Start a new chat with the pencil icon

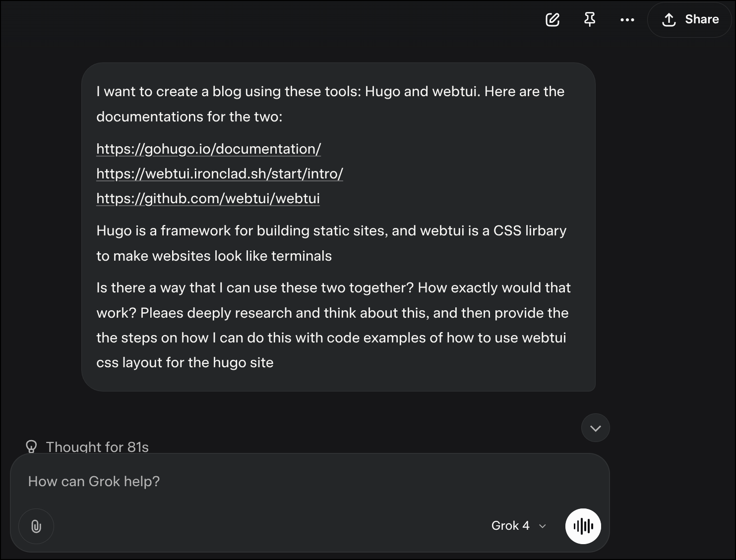click(552, 20)
